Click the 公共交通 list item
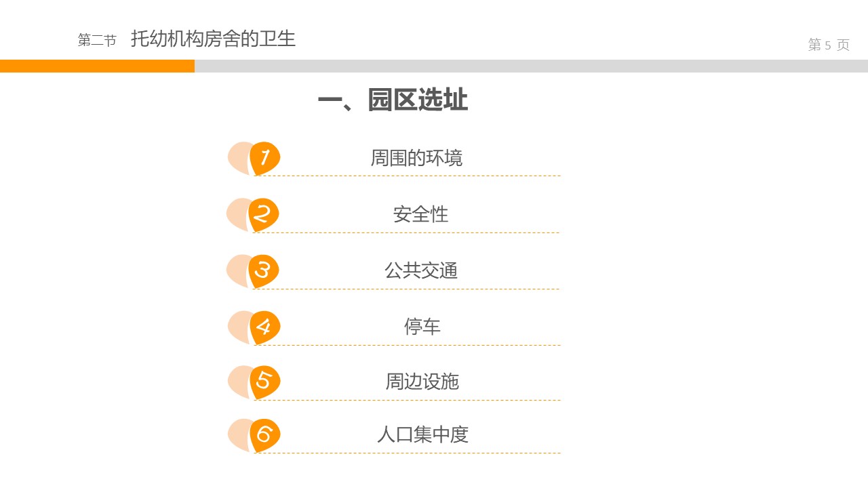This screenshot has height=488, width=868. point(421,270)
